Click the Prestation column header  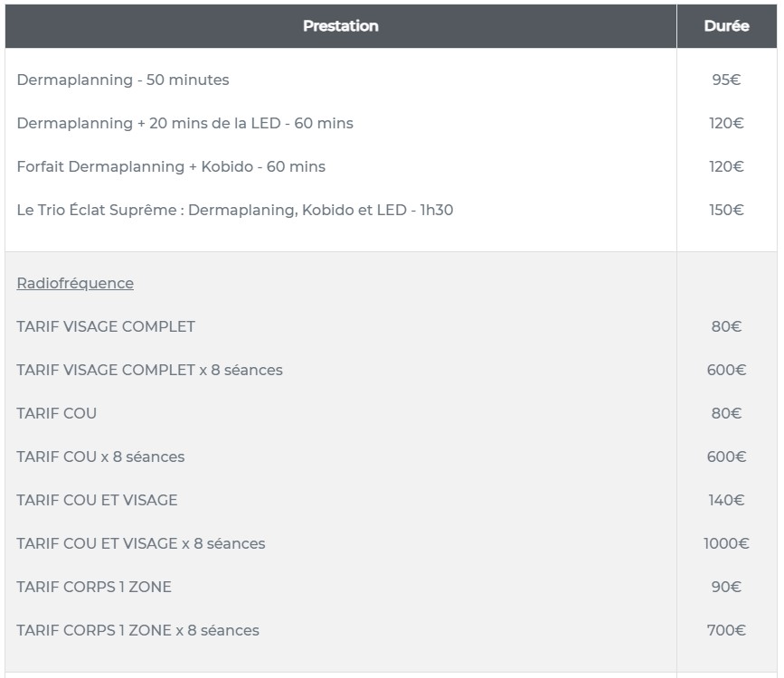click(x=340, y=26)
